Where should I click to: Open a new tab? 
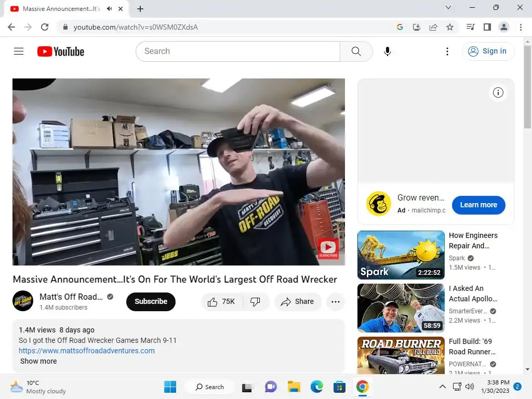coord(140,9)
